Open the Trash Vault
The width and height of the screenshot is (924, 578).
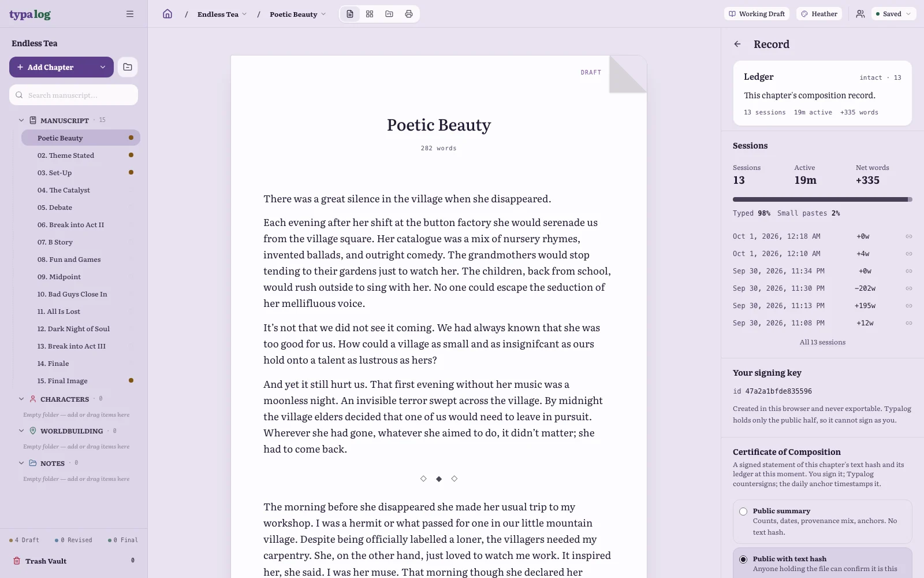tap(73, 561)
